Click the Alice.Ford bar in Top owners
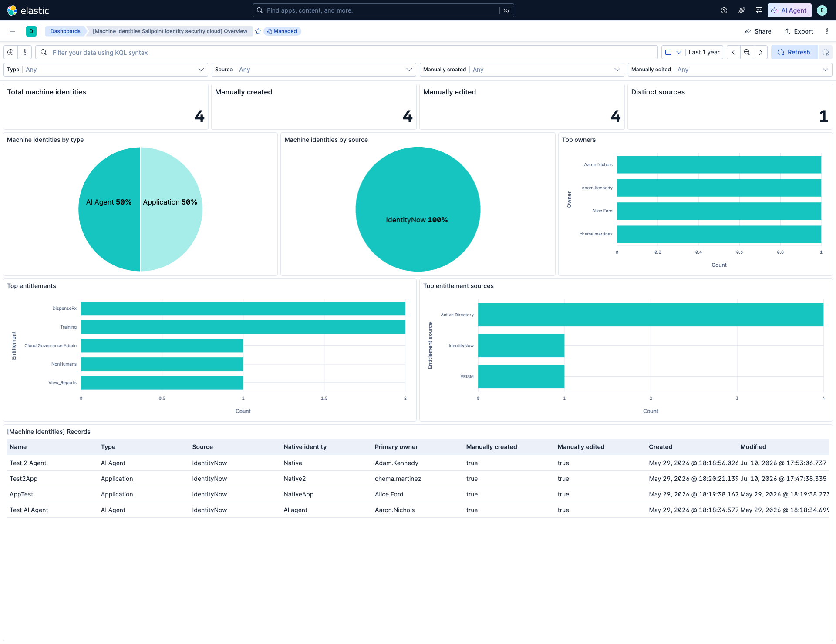Screen dimensions: 836x644 click(x=719, y=211)
